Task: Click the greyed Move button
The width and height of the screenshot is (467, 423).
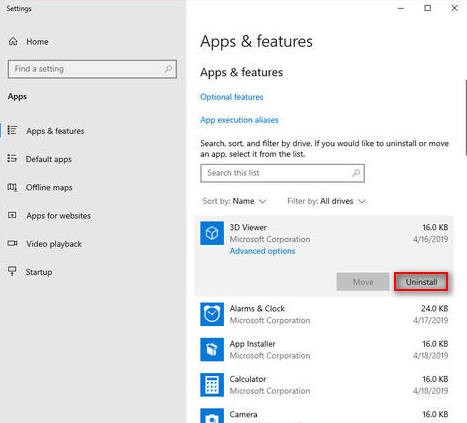Action: pyautogui.click(x=363, y=282)
